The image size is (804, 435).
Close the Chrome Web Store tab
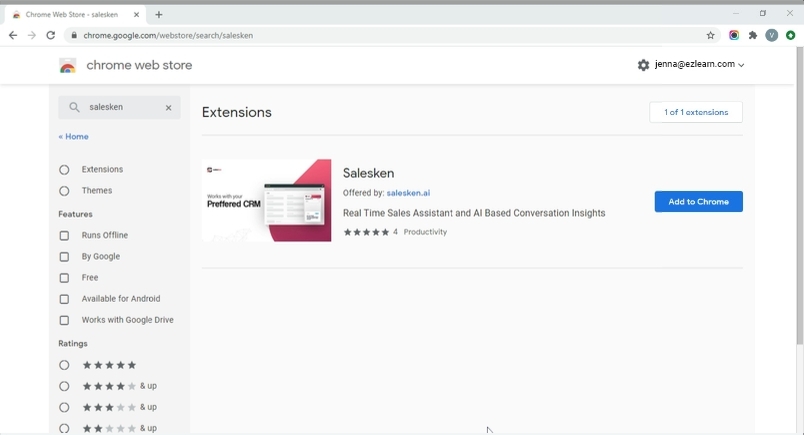pos(136,15)
